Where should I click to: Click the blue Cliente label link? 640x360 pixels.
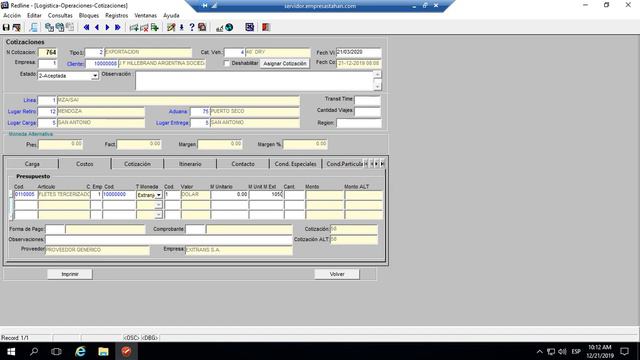point(75,64)
